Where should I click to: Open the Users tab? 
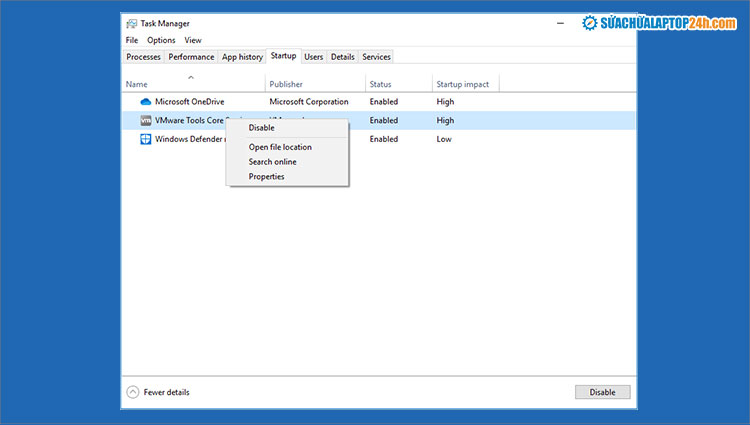(313, 57)
